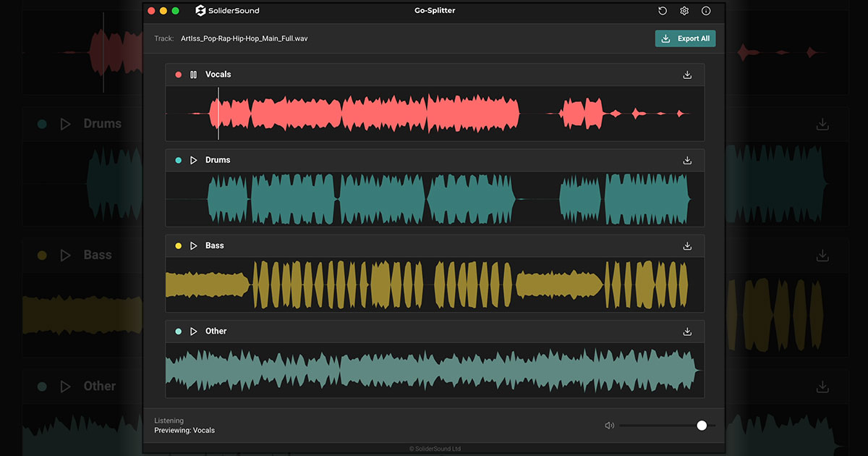The height and width of the screenshot is (456, 868).
Task: Open the info icon in title bar
Action: pos(706,11)
